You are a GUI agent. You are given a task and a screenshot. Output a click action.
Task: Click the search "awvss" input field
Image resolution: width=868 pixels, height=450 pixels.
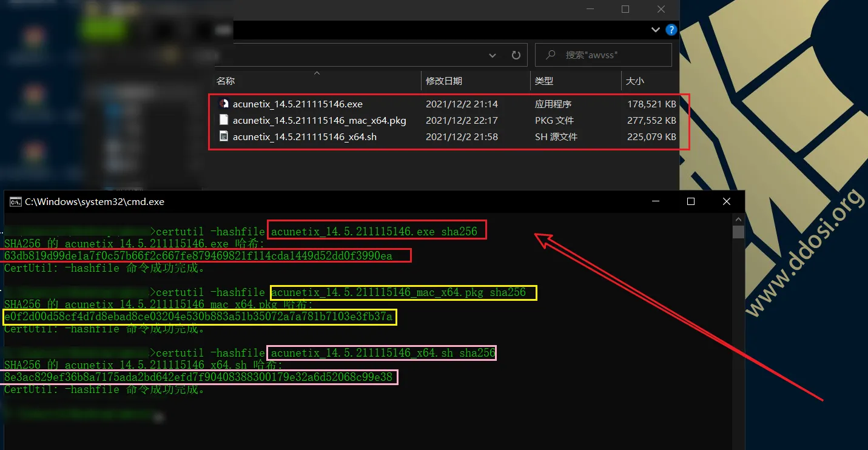[604, 55]
